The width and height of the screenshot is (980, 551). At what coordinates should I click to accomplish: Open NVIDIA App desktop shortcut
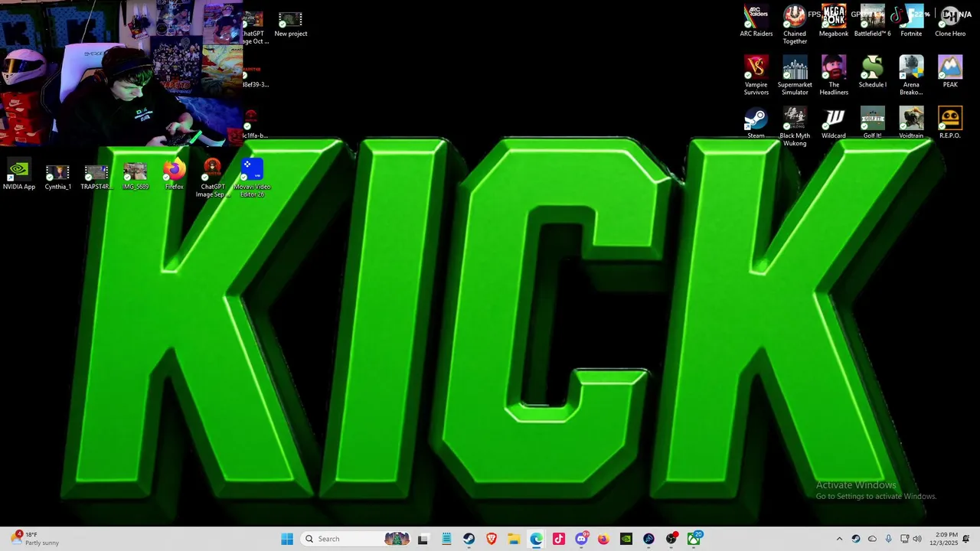point(19,174)
